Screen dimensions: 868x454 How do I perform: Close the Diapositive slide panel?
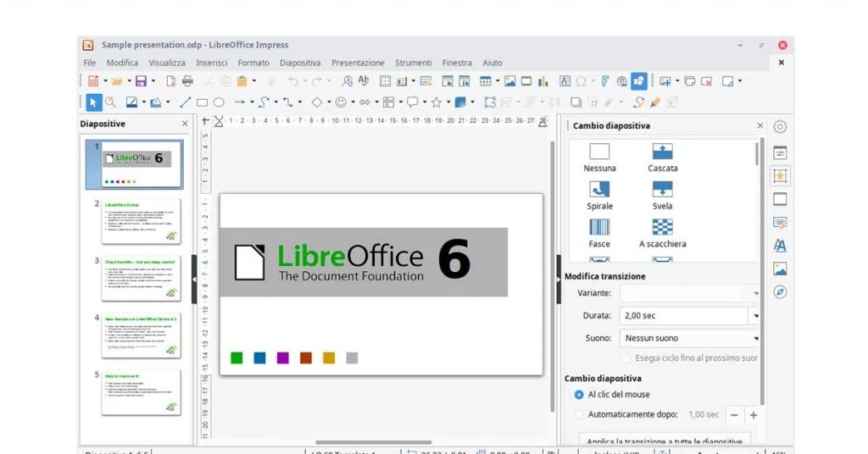point(185,124)
